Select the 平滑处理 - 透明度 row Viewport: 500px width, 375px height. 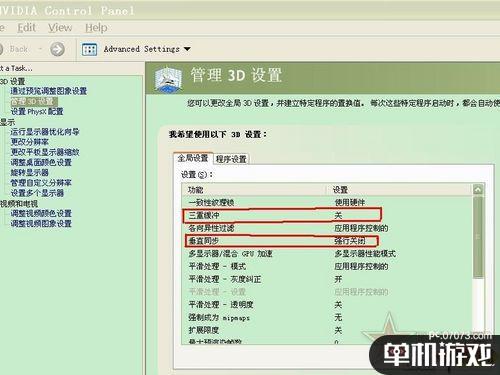click(x=327, y=304)
